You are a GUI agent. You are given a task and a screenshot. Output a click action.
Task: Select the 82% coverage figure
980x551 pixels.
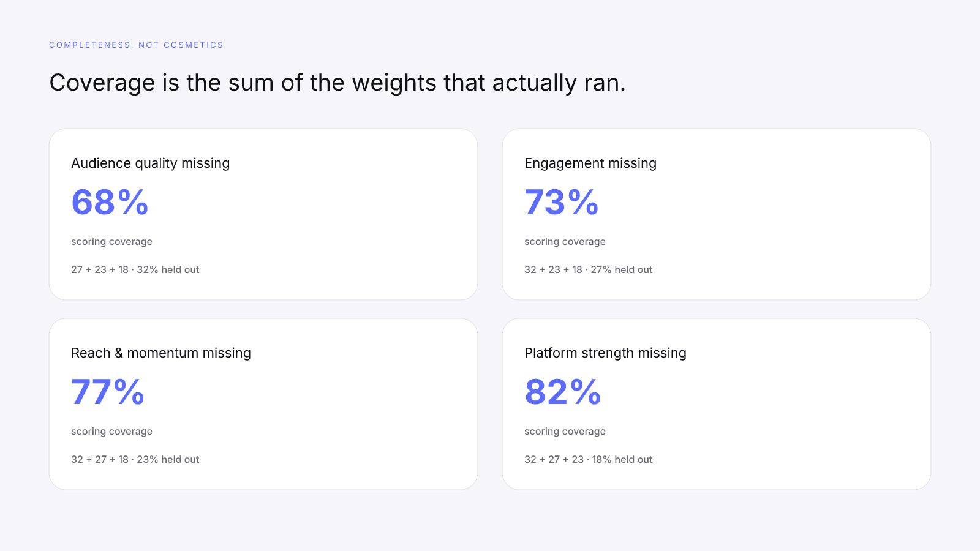(563, 392)
